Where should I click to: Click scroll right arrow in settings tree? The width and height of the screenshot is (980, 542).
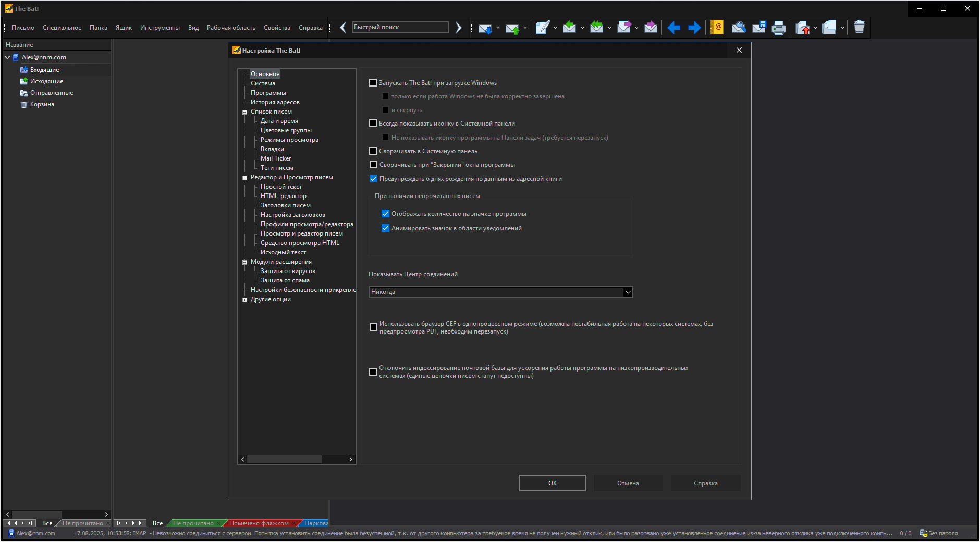click(x=351, y=459)
